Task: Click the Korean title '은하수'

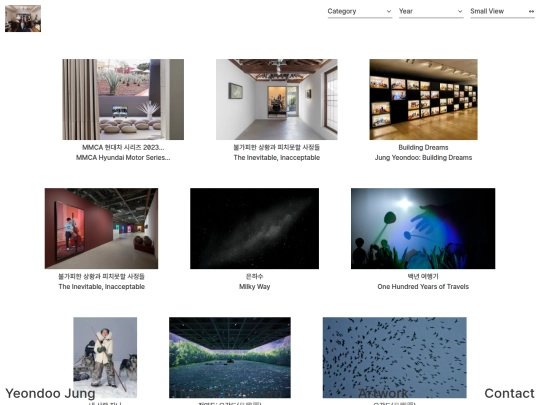Action: [x=255, y=276]
